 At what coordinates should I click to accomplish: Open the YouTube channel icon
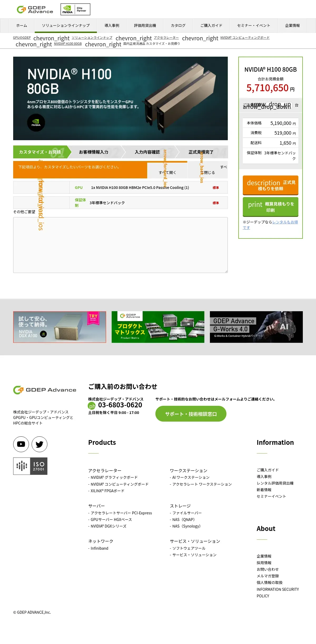point(21,444)
